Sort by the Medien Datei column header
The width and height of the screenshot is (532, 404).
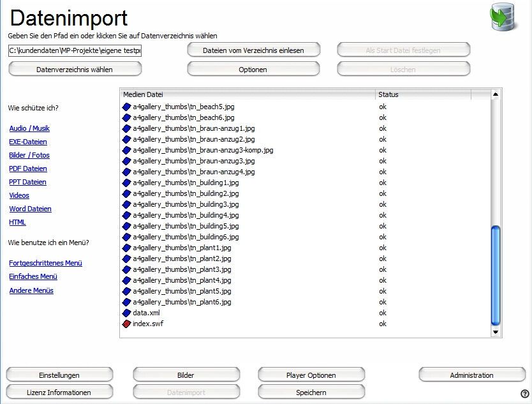coord(248,94)
